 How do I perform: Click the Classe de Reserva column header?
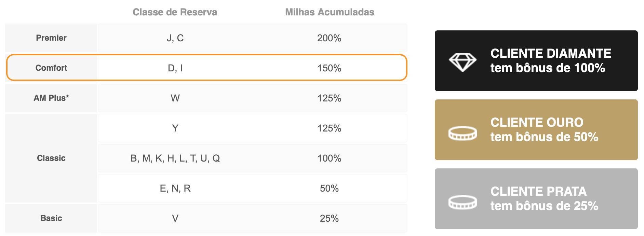coord(175,12)
